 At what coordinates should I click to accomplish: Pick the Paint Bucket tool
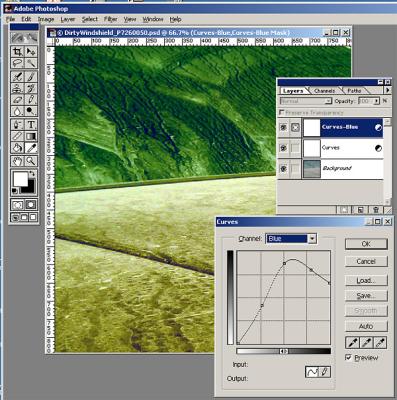17,147
